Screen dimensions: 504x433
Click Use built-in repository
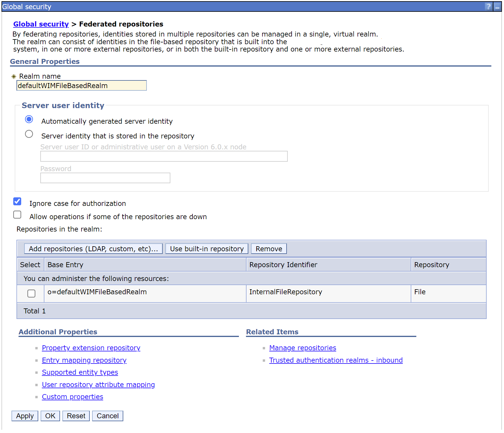[x=207, y=249]
